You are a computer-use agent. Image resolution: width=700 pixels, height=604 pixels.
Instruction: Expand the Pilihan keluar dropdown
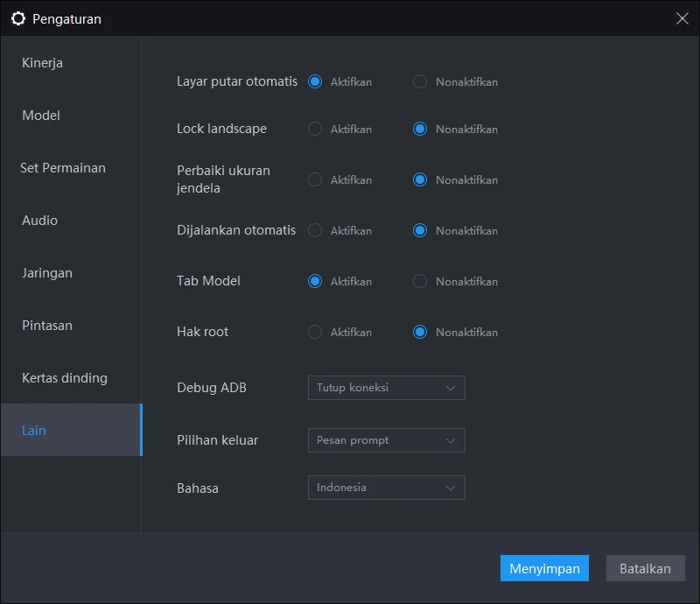[387, 440]
